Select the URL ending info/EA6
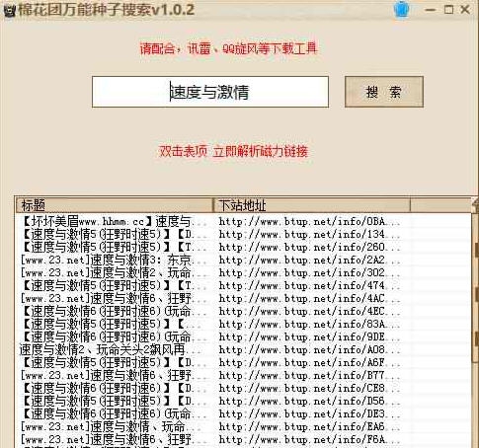The height and width of the screenshot is (448, 479). click(x=309, y=426)
